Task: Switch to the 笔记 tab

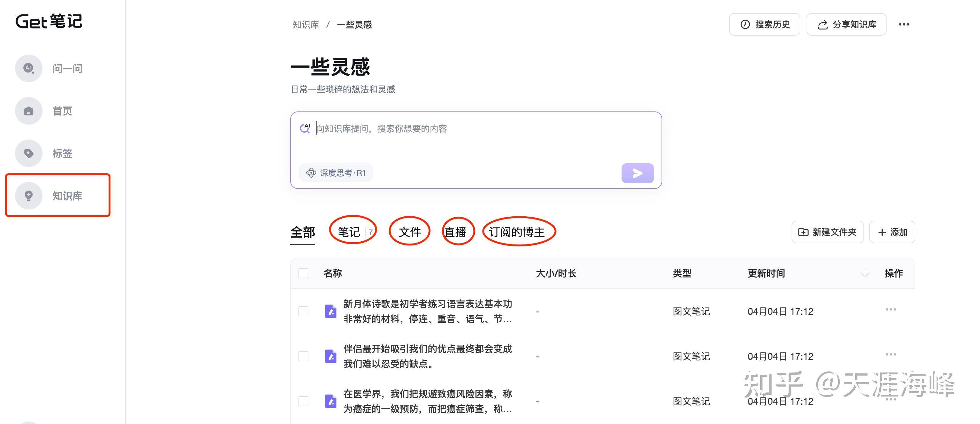Action: pyautogui.click(x=349, y=232)
